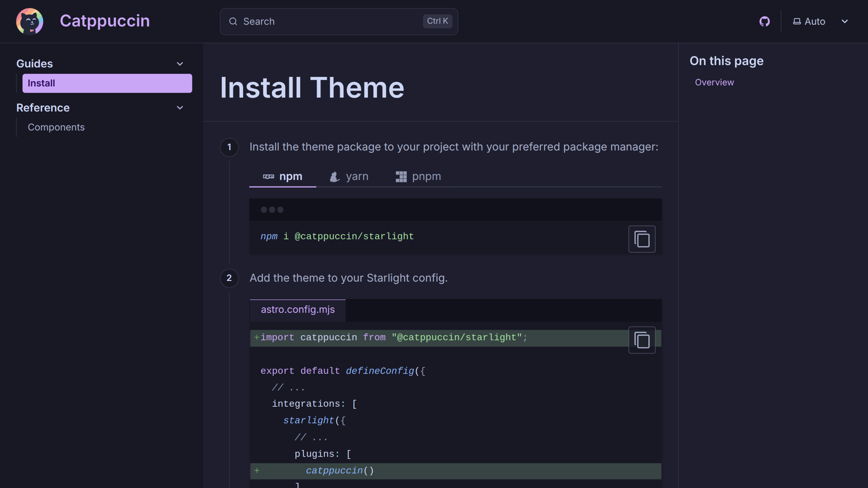The image size is (868, 488).
Task: Switch to the pnpm tab
Action: click(418, 177)
